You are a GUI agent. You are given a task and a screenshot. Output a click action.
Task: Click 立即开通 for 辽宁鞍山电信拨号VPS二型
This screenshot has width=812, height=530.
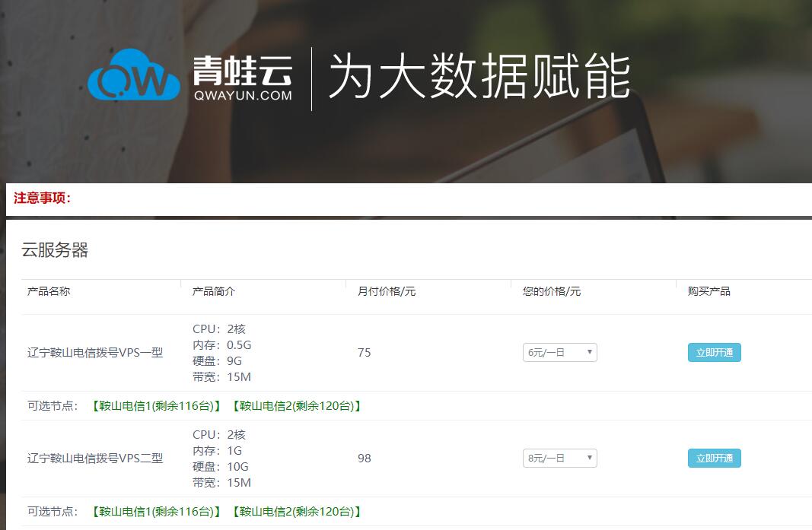pos(714,458)
